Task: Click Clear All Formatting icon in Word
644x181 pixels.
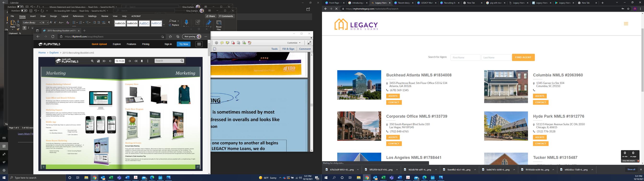Action: point(68,23)
